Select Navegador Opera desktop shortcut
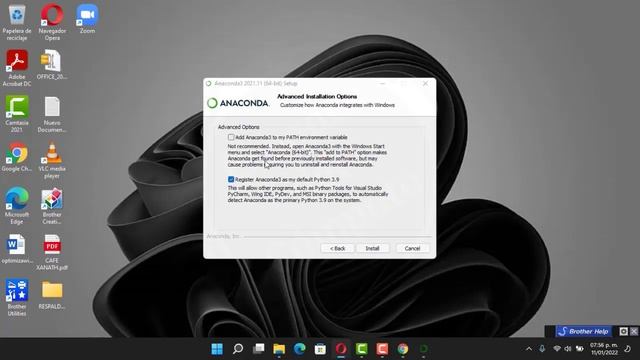Image resolution: width=640 pixels, height=360 pixels. 52,22
